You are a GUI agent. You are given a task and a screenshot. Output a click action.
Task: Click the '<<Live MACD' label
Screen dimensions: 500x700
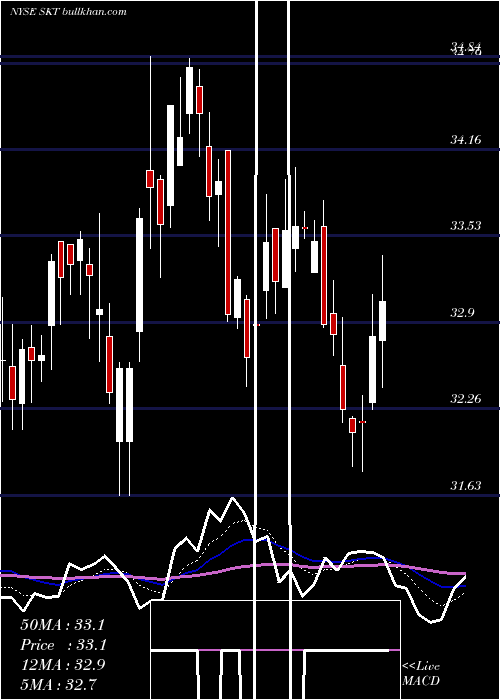(421, 673)
